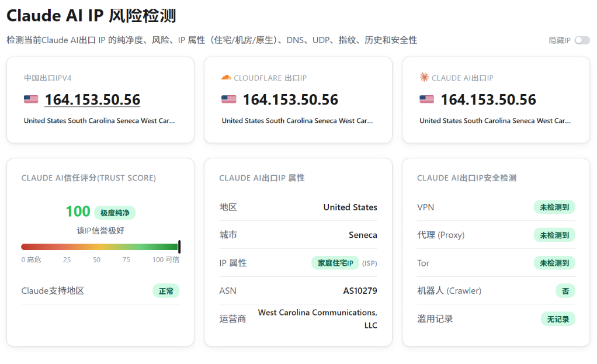Click the 未检测到 badge in 代理 (Proxy) row
The image size is (597, 364).
(554, 235)
